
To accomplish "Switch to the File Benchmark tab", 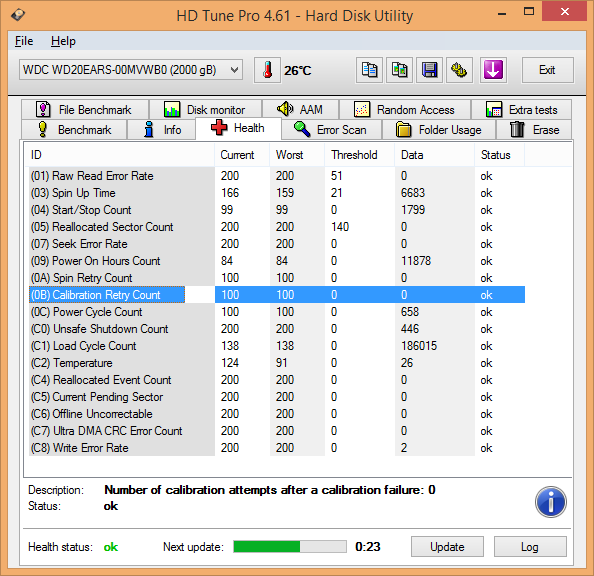I will 85,110.
